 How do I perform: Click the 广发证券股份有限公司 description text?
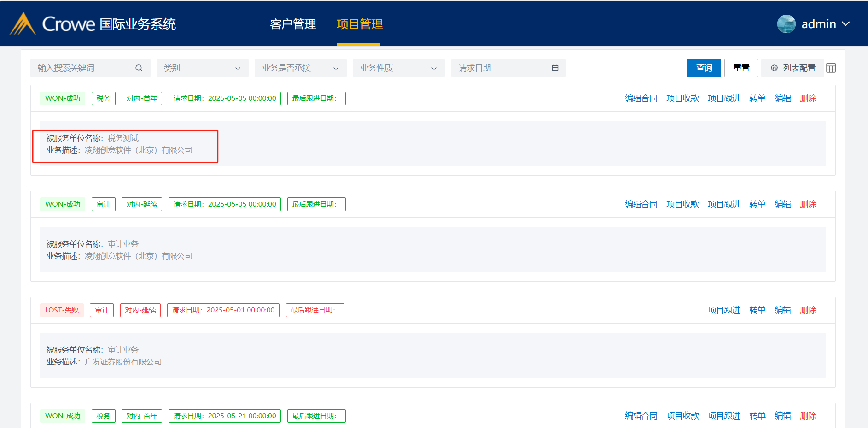tap(123, 362)
